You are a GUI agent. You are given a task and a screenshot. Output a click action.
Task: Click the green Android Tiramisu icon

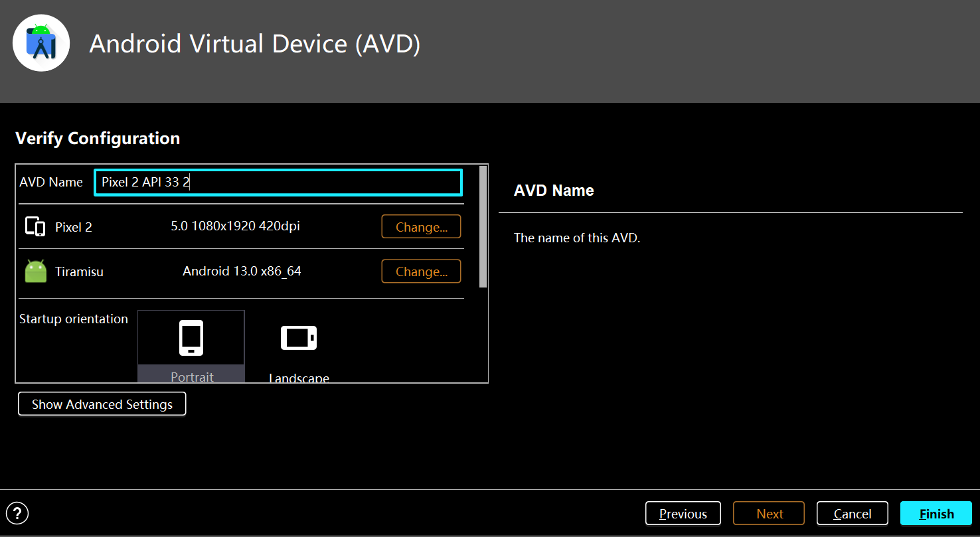[36, 271]
